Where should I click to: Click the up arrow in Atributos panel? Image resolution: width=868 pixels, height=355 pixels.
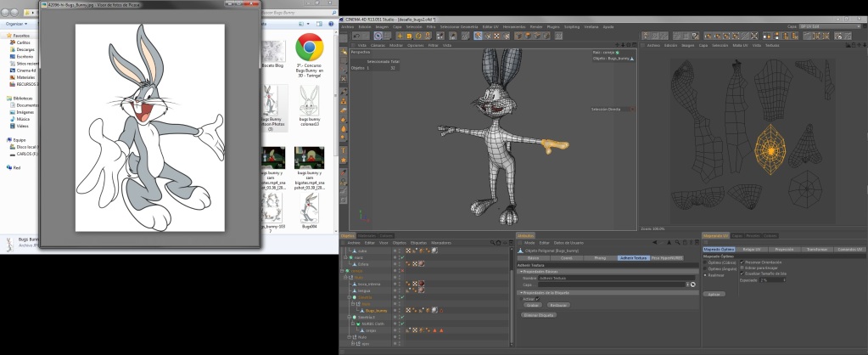click(x=669, y=242)
